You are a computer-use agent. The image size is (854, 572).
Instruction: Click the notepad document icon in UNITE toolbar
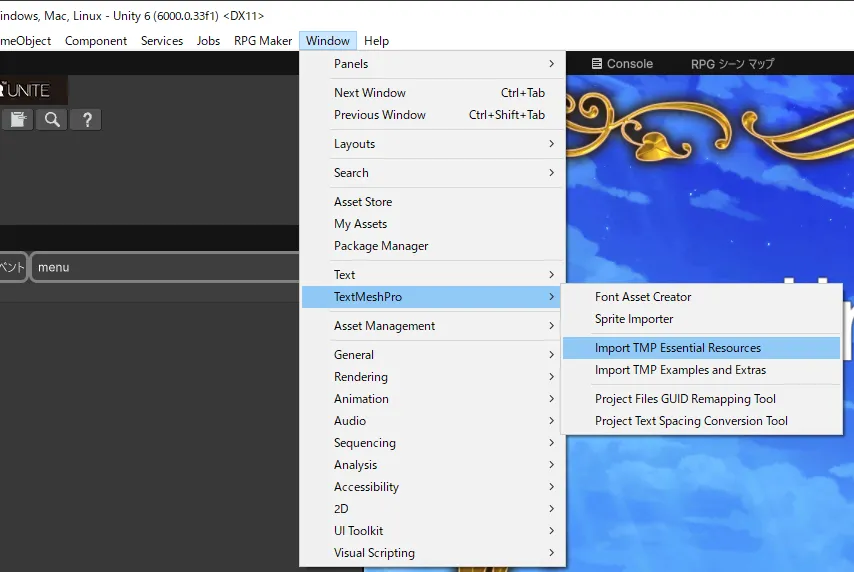pos(17,120)
